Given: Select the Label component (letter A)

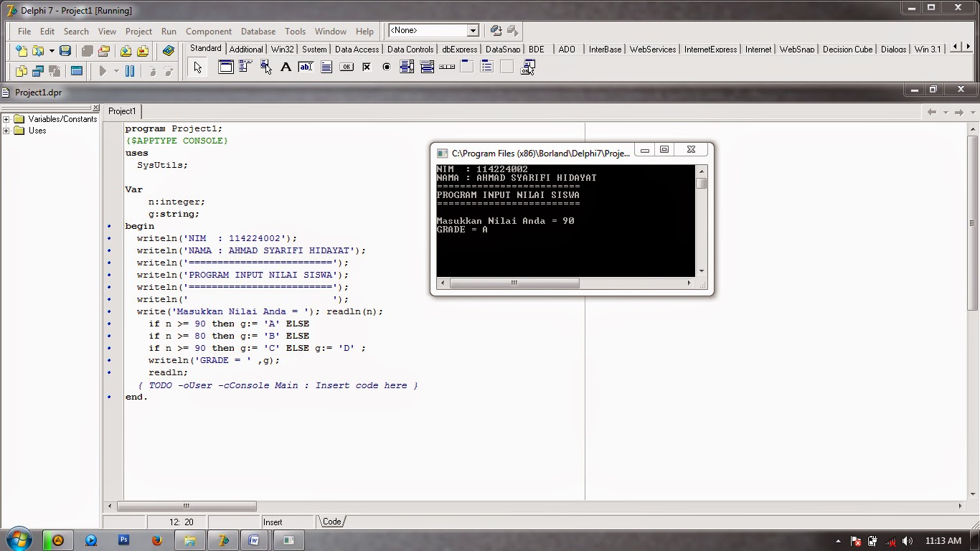Looking at the screenshot, I should pyautogui.click(x=286, y=67).
